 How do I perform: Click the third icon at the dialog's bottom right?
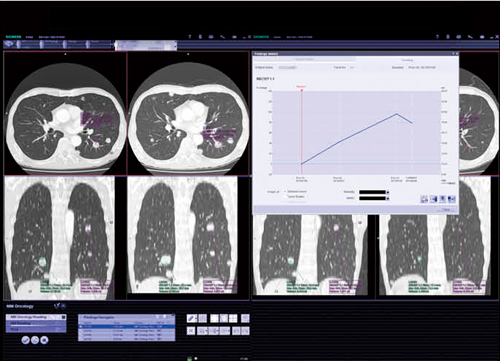coord(442,199)
